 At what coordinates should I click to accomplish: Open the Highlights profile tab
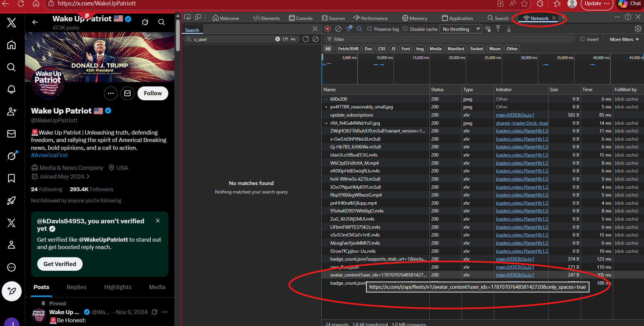(x=117, y=287)
